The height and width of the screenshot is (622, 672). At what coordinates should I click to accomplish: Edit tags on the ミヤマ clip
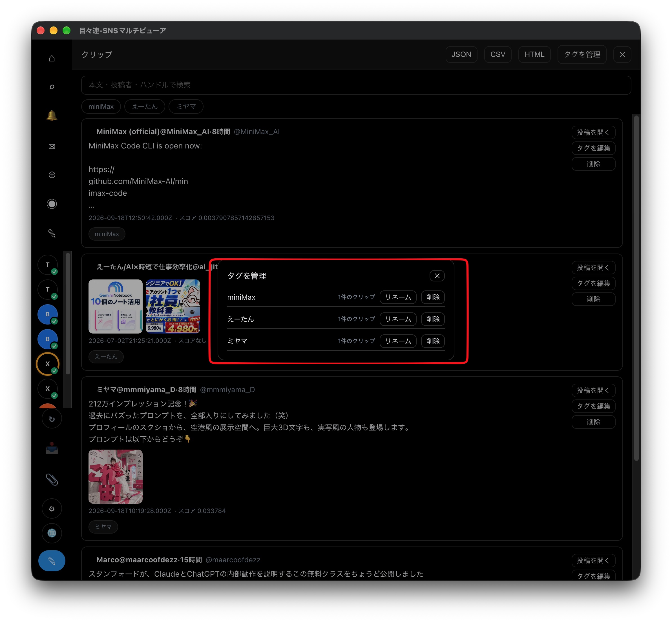tap(593, 406)
